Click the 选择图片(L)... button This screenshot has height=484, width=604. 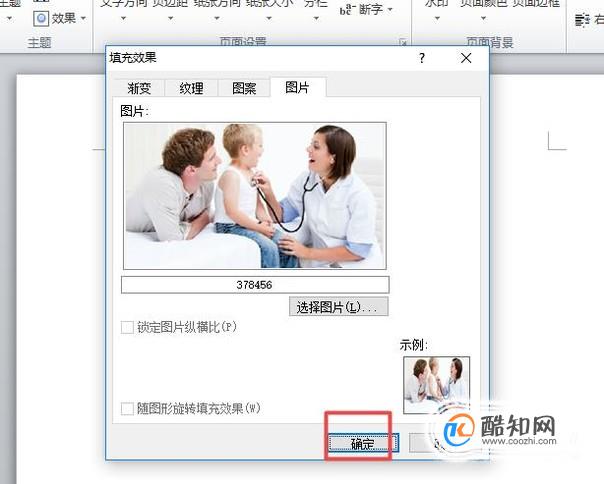pos(339,307)
